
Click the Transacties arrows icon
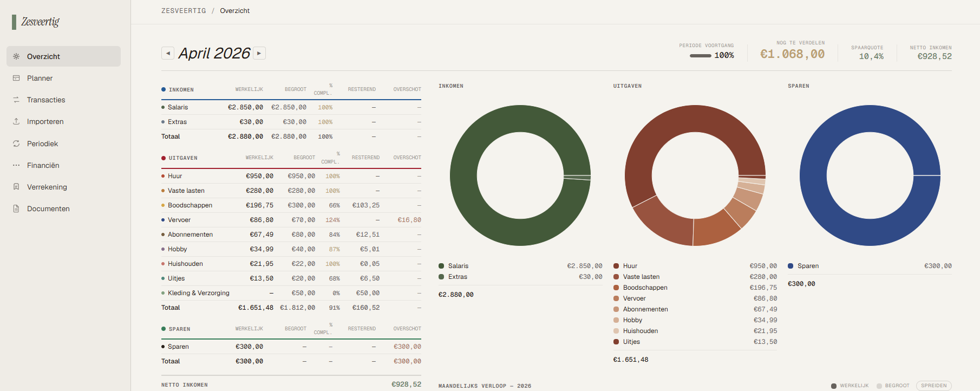pos(16,100)
